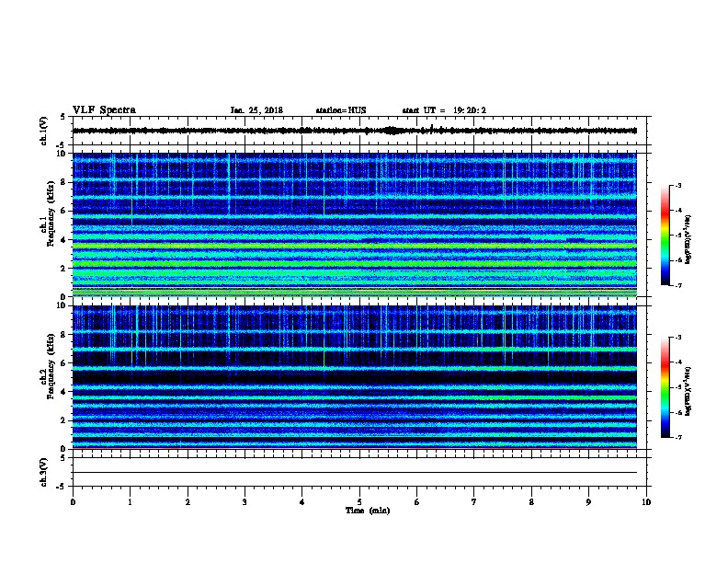Click the "ch.3(V)" axis label
The height and width of the screenshot is (563, 728).
click(44, 472)
